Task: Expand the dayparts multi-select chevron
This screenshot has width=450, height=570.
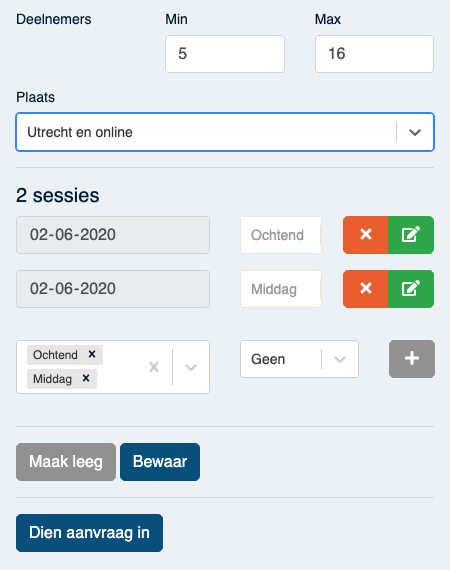Action: (x=191, y=367)
